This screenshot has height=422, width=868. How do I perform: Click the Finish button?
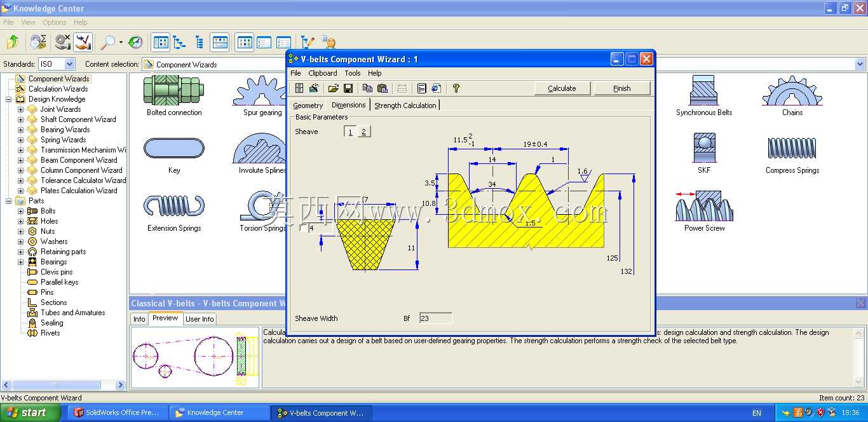(x=622, y=88)
